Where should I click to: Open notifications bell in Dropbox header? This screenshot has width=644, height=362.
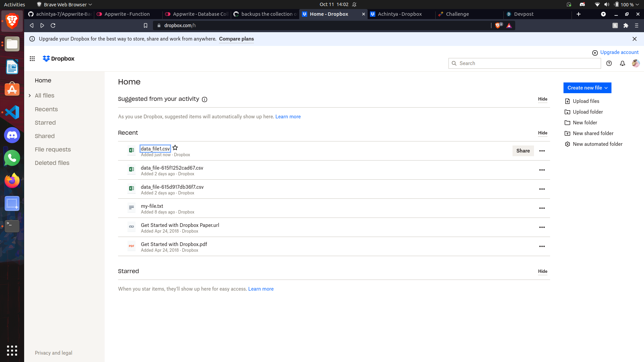click(622, 63)
